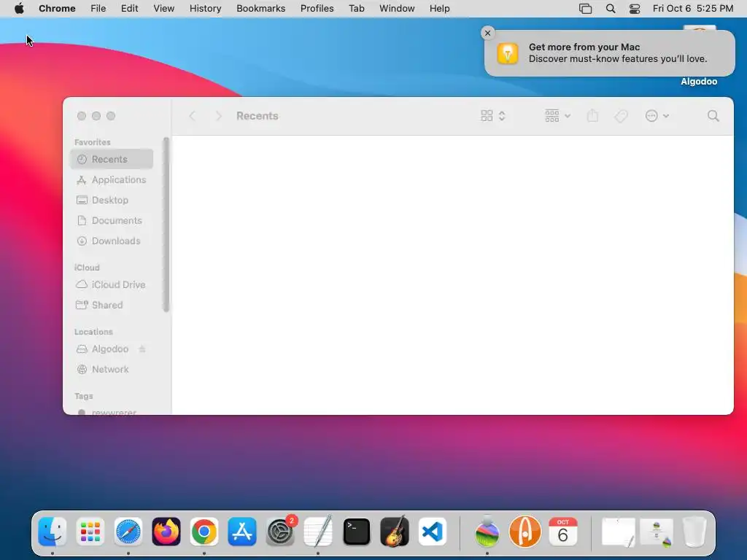This screenshot has width=747, height=560.
Task: Open Algodoo from the Dock
Action: 525,532
